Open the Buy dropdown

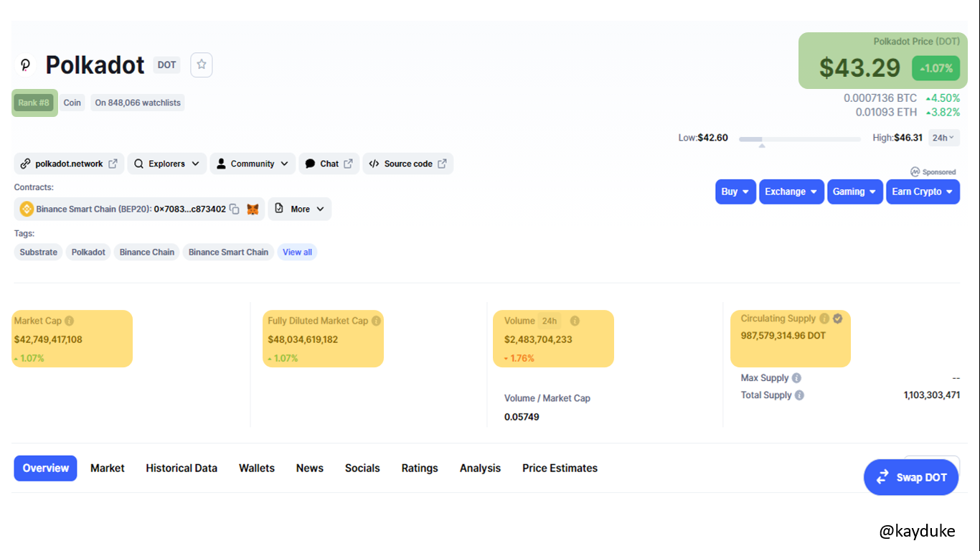[x=735, y=192]
